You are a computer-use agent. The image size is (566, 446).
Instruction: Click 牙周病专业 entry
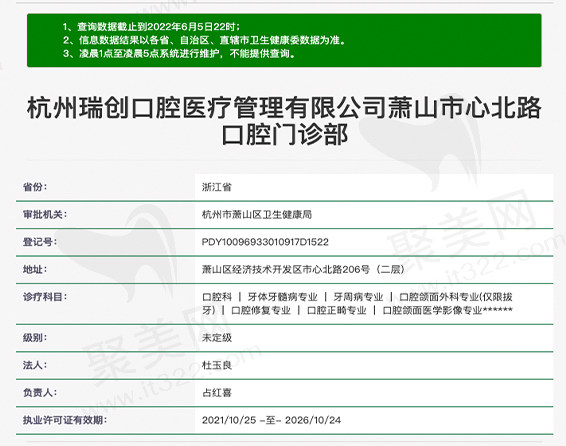pyautogui.click(x=358, y=297)
